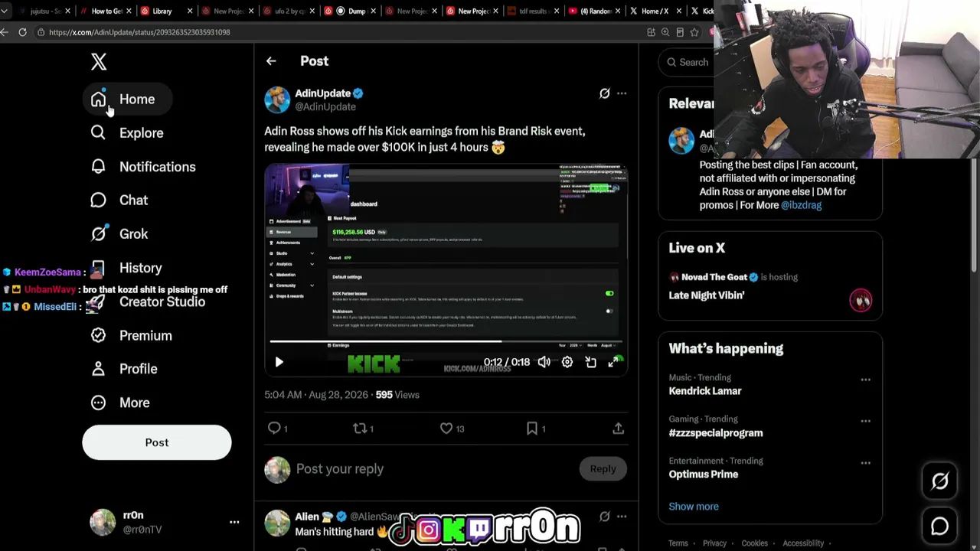Open more options for the #zzzspecialprogram trend
The height and width of the screenshot is (551, 980).
coord(865,421)
